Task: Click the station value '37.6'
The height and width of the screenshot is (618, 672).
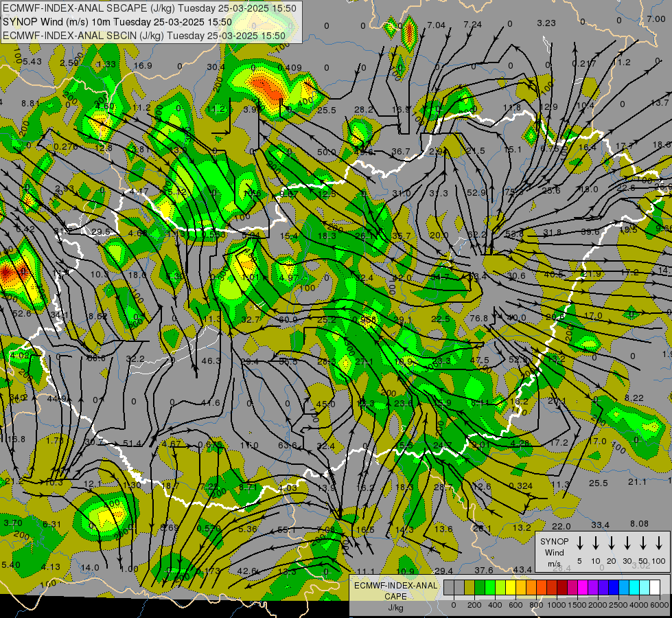Action: [x=484, y=571]
